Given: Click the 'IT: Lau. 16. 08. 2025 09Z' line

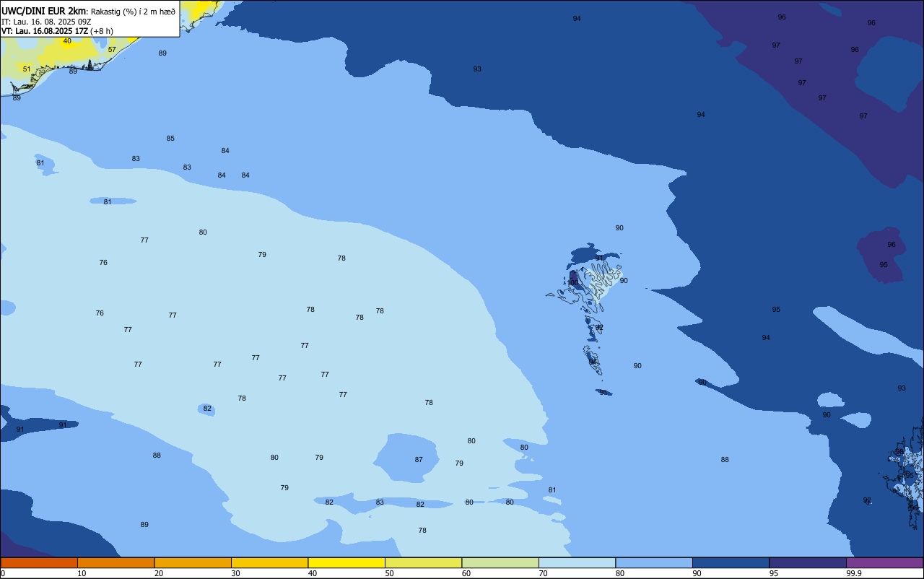Looking at the screenshot, I should 46,22.
